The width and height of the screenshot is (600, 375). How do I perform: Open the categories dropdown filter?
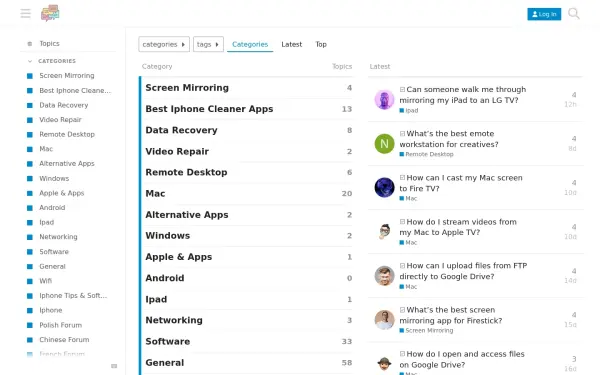(164, 44)
